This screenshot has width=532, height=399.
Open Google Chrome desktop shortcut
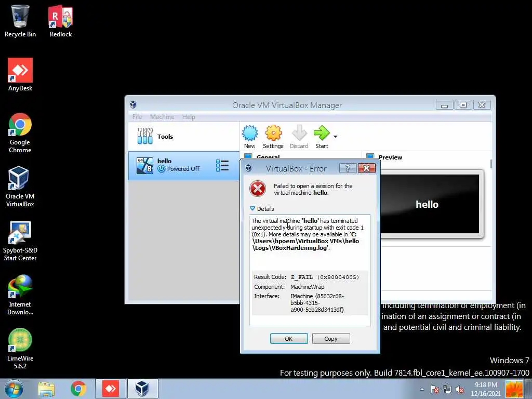[20, 132]
